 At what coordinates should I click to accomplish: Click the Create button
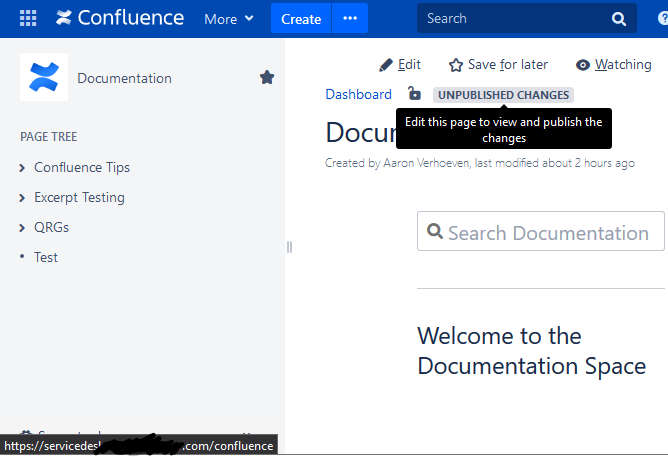[x=301, y=18]
